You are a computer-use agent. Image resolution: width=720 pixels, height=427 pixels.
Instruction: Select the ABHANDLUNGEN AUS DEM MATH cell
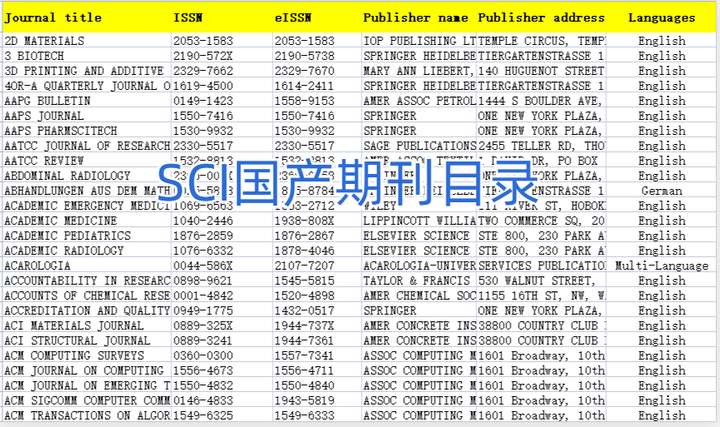(87, 191)
